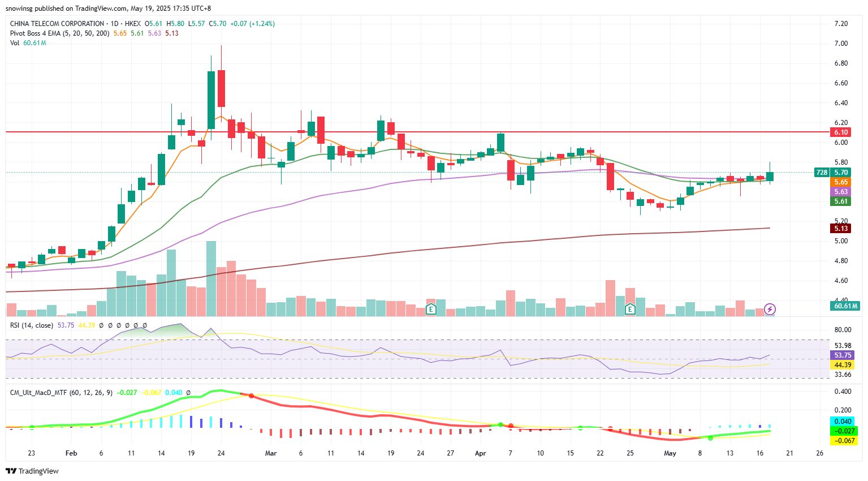
Task: Click the 7.20 price scale value
Action: 841,24
